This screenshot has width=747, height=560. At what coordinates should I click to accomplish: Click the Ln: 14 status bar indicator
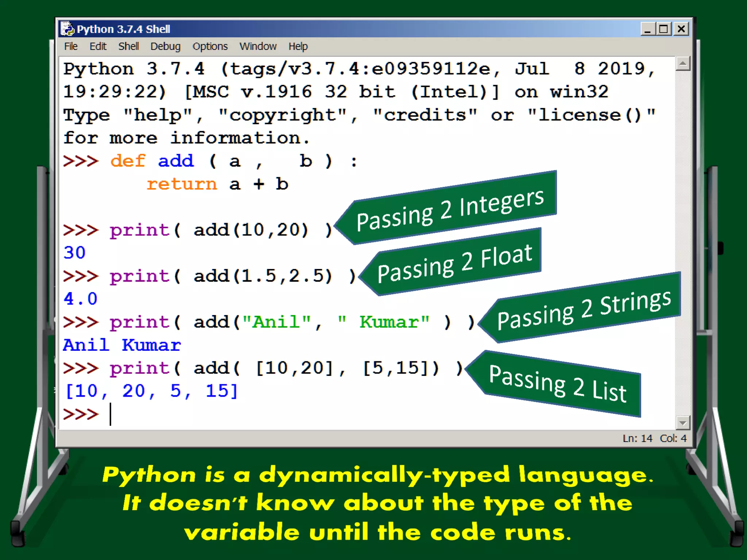pos(637,438)
